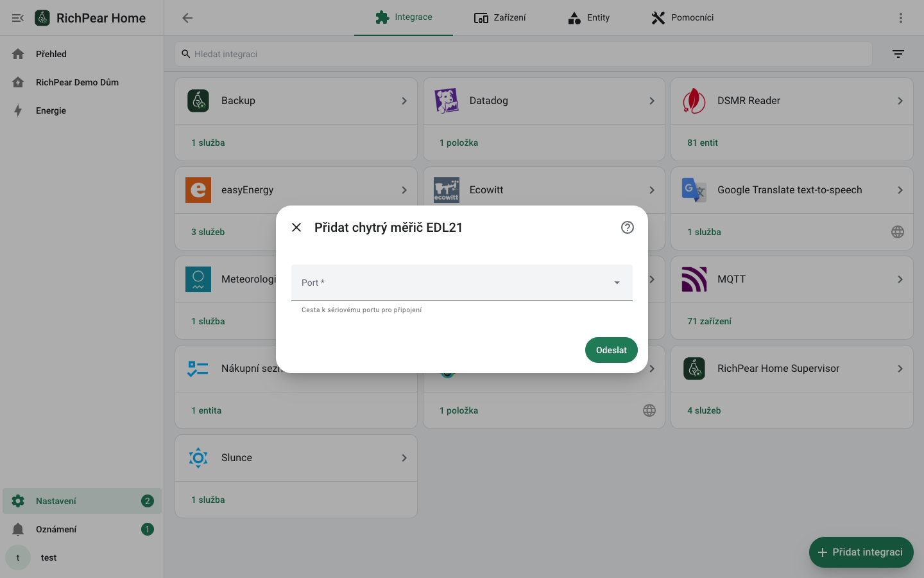Click the Oznámení bell icon
The image size is (924, 578).
(18, 529)
